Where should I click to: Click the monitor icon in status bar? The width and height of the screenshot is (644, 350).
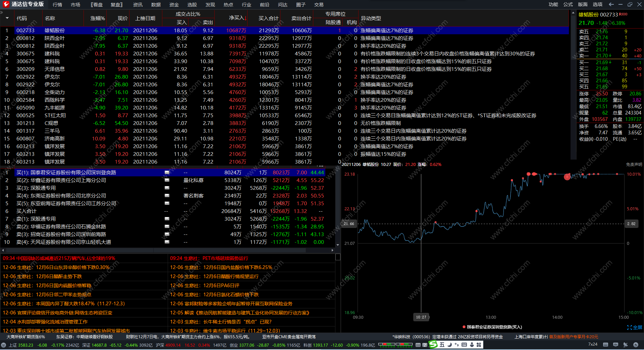click(x=615, y=345)
